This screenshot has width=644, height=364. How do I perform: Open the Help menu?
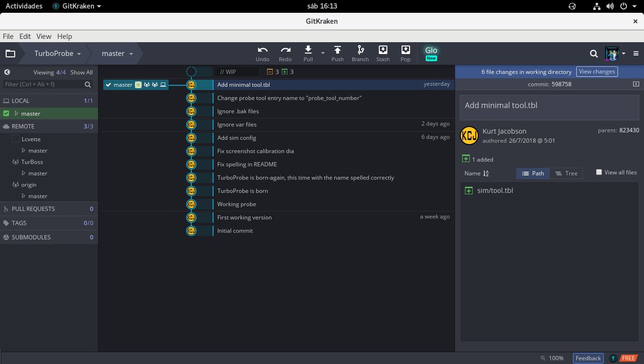click(64, 36)
